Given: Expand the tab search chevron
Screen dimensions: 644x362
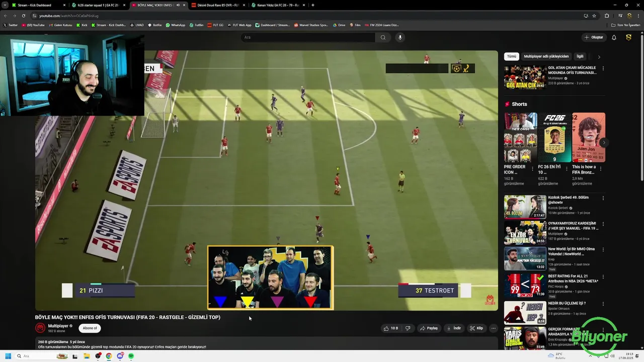Looking at the screenshot, I should click(5, 5).
